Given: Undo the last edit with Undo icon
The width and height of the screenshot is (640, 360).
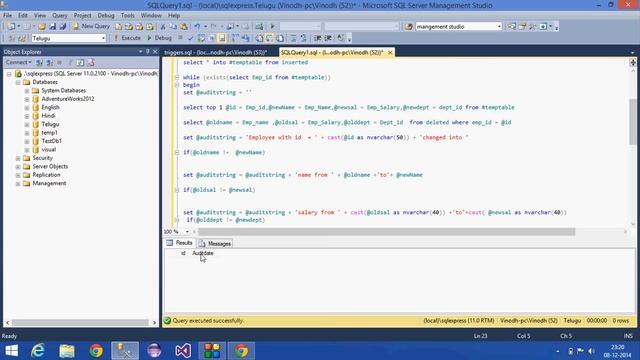Looking at the screenshot, I should [197, 27].
